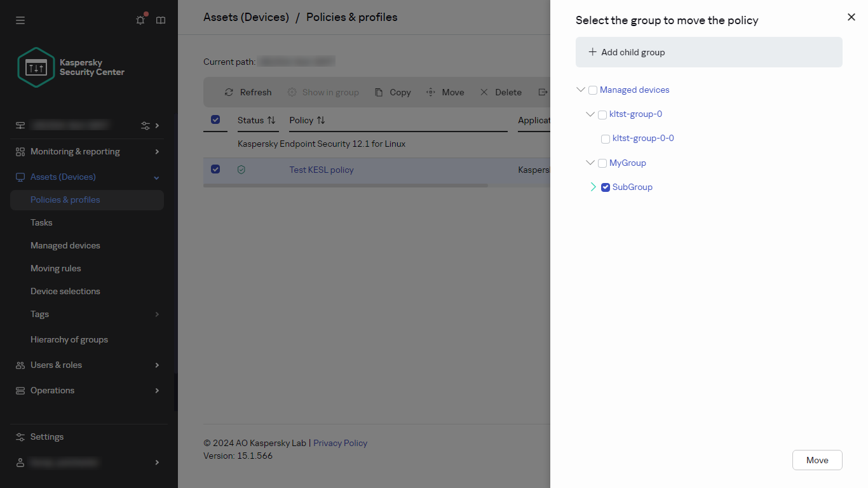
Task: Open the hamburger navigation menu
Action: pos(20,20)
